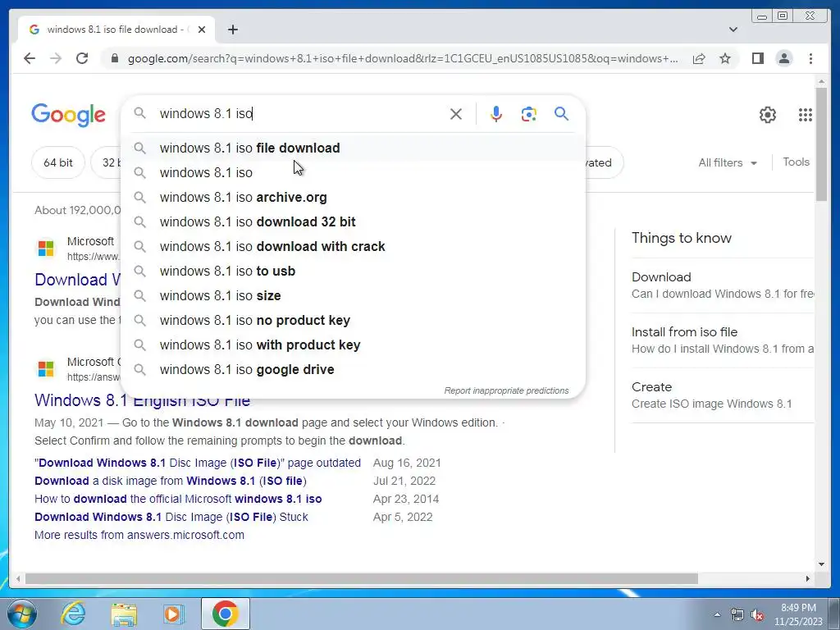Choose suggestion 'windows 8.1 iso archive.org'
Viewport: 840px width, 630px height.
[354, 197]
